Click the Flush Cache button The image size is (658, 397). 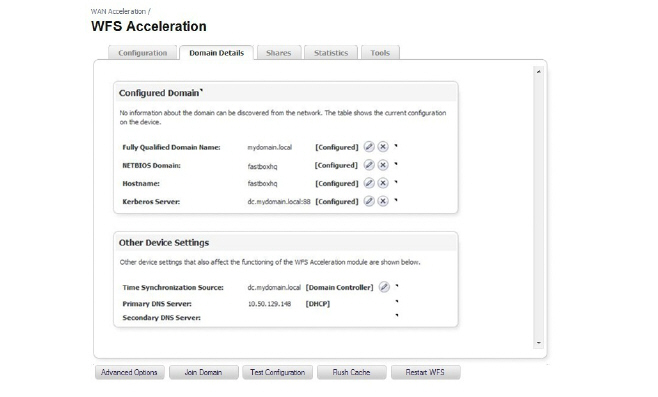[352, 372]
